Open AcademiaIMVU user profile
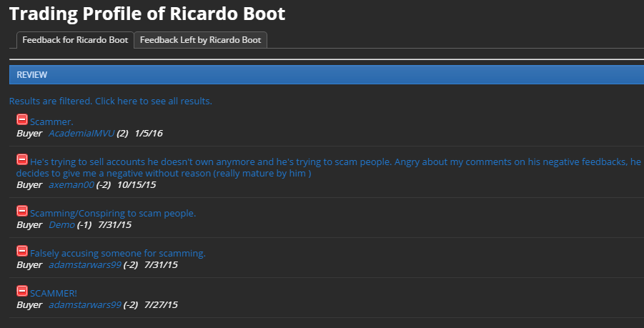644x328 pixels. pyautogui.click(x=81, y=134)
